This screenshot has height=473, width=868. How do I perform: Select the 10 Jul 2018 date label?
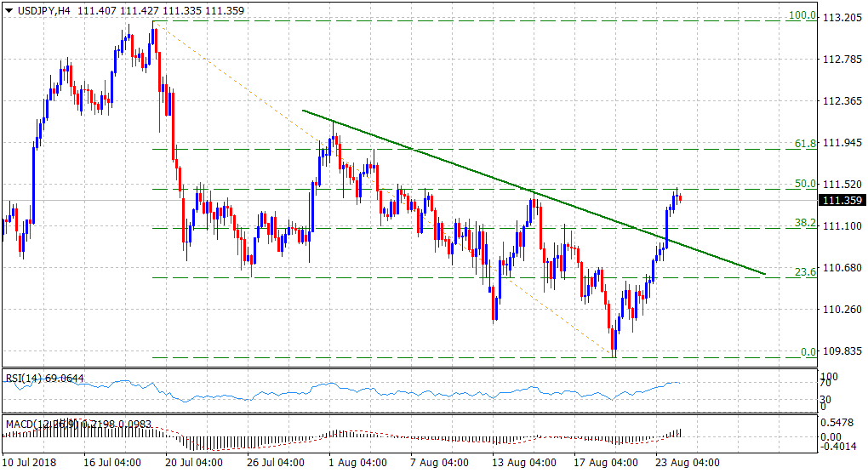point(31,464)
